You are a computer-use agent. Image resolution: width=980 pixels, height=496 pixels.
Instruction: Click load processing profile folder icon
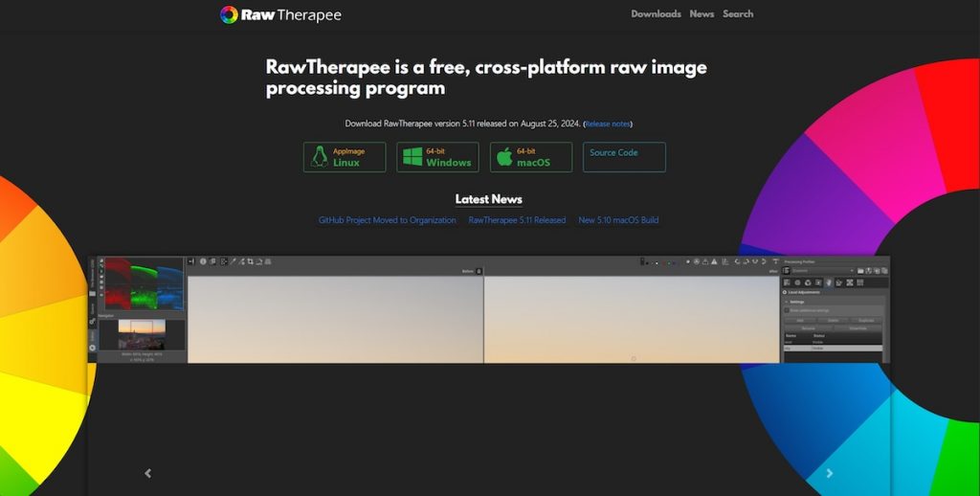coord(860,271)
